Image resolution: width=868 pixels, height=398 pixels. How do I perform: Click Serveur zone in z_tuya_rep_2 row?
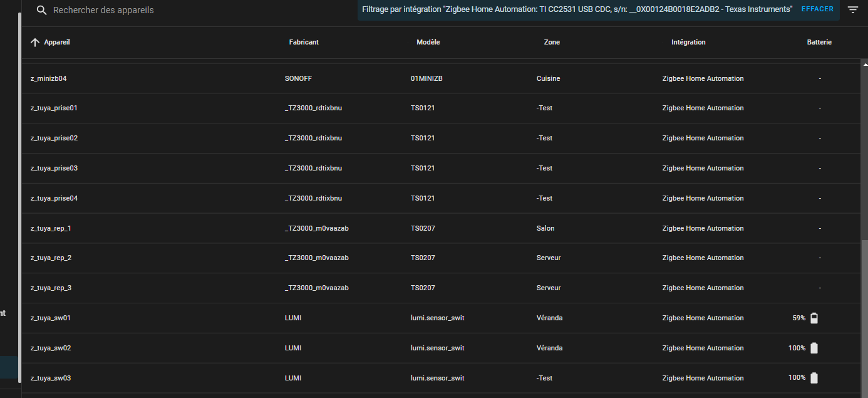(x=549, y=258)
